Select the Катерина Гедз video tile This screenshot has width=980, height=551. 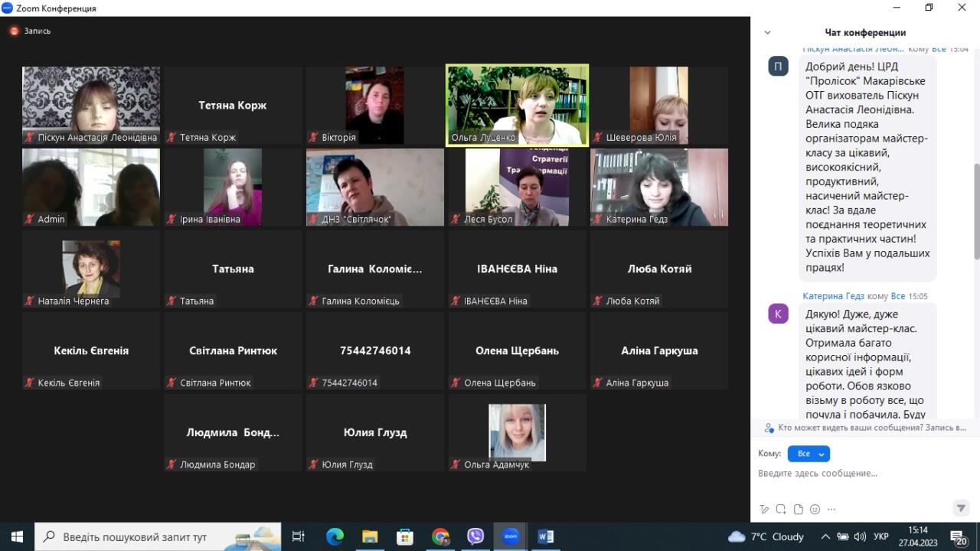pyautogui.click(x=659, y=187)
